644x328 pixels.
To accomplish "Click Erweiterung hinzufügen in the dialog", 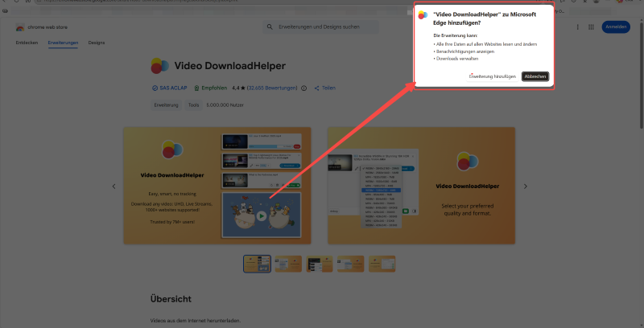I will coord(492,76).
